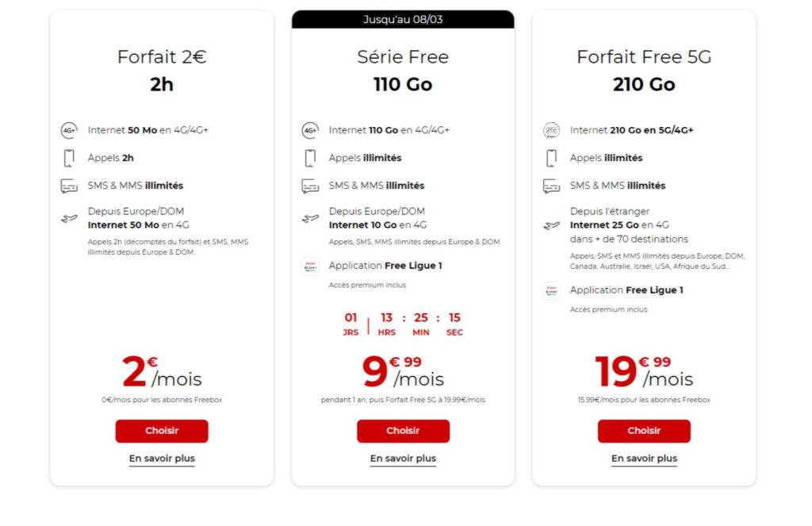Image resolution: width=812 pixels, height=526 pixels.
Task: Choose the Forfait 2€ plan
Action: point(162,431)
